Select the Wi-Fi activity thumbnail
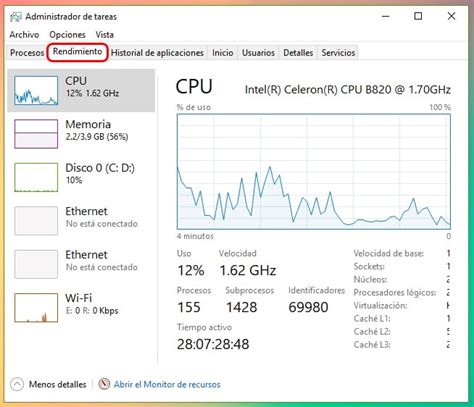This screenshot has width=474, height=407. pos(36,308)
